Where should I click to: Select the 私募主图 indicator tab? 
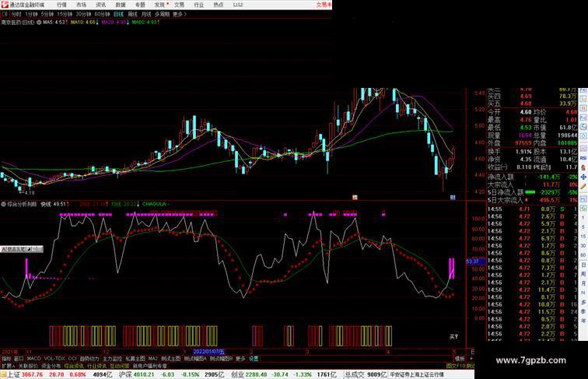pyautogui.click(x=135, y=359)
